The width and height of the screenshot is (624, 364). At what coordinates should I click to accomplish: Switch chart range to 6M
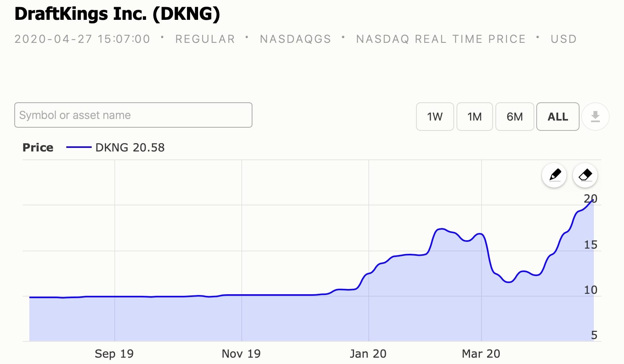[x=514, y=117]
